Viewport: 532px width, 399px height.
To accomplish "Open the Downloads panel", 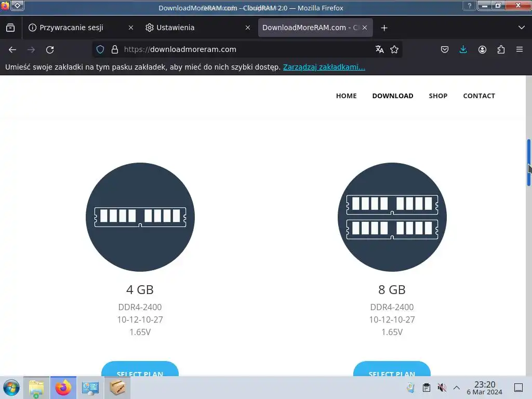I will [x=463, y=49].
